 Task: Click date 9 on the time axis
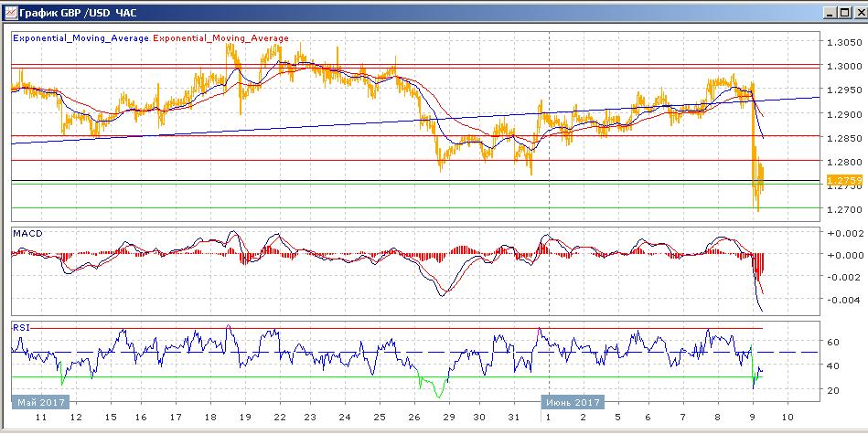[x=753, y=417]
